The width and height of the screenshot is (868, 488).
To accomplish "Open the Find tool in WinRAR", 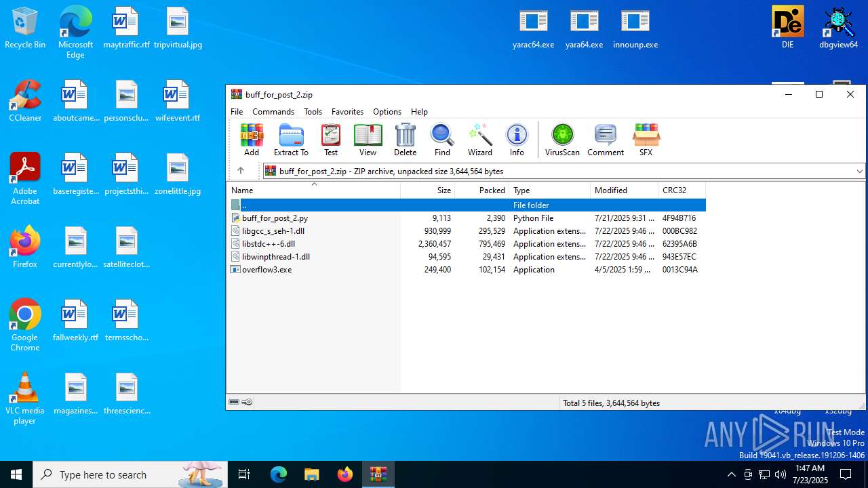I will [x=442, y=140].
